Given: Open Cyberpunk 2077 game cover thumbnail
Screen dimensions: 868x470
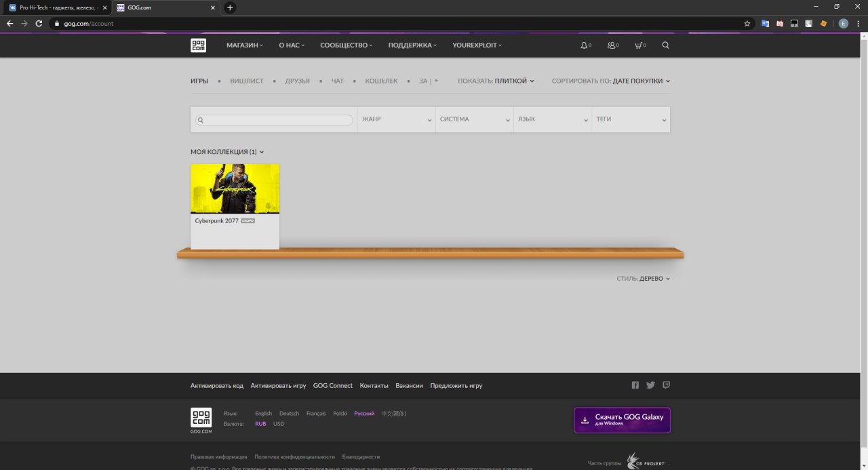Looking at the screenshot, I should (x=235, y=189).
